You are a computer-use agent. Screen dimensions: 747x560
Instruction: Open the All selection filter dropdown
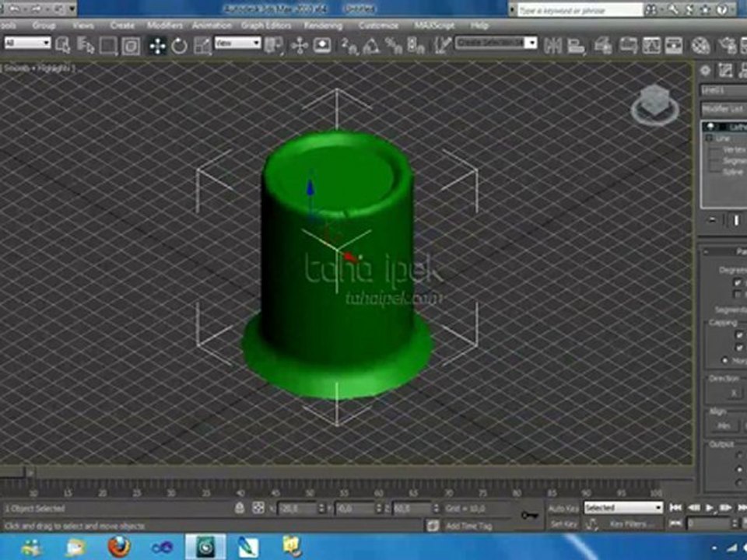pos(27,44)
